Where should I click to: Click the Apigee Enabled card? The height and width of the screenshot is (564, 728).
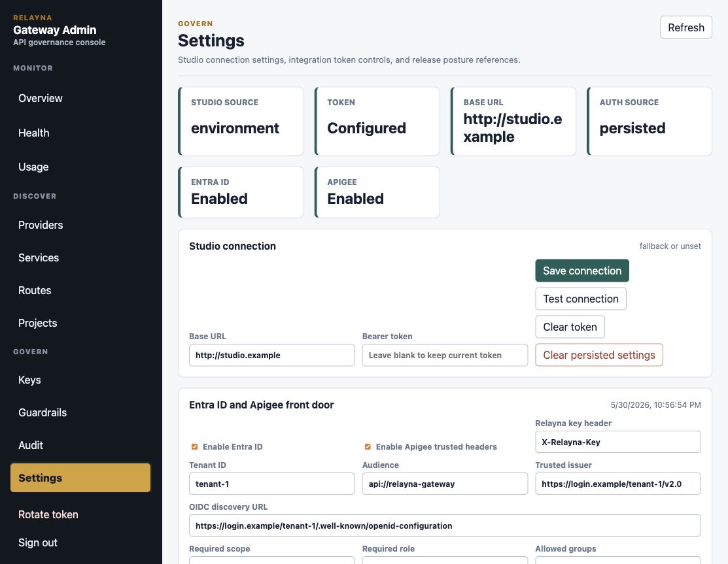pyautogui.click(x=377, y=193)
